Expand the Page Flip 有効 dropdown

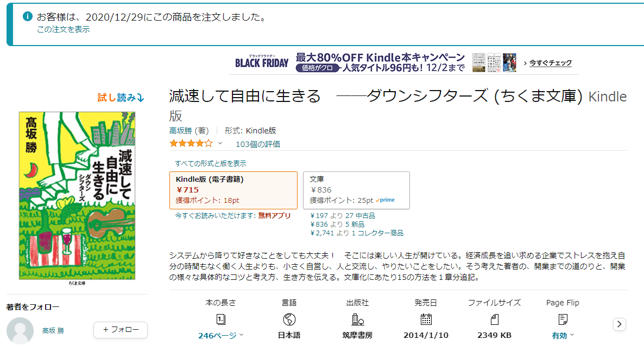563,336
